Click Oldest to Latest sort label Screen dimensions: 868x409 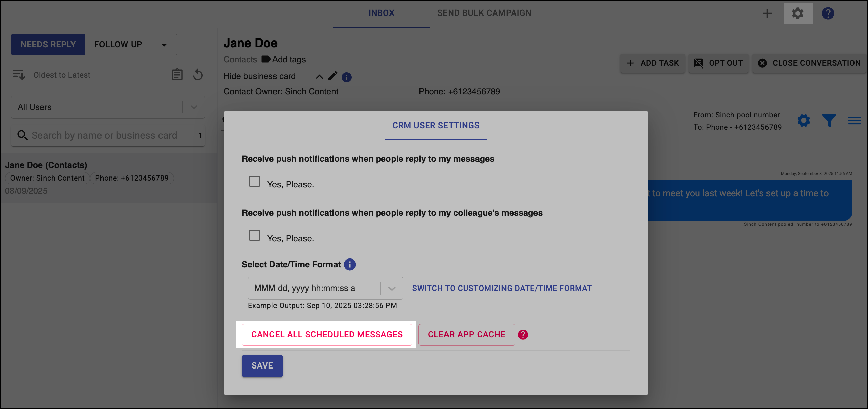click(62, 75)
